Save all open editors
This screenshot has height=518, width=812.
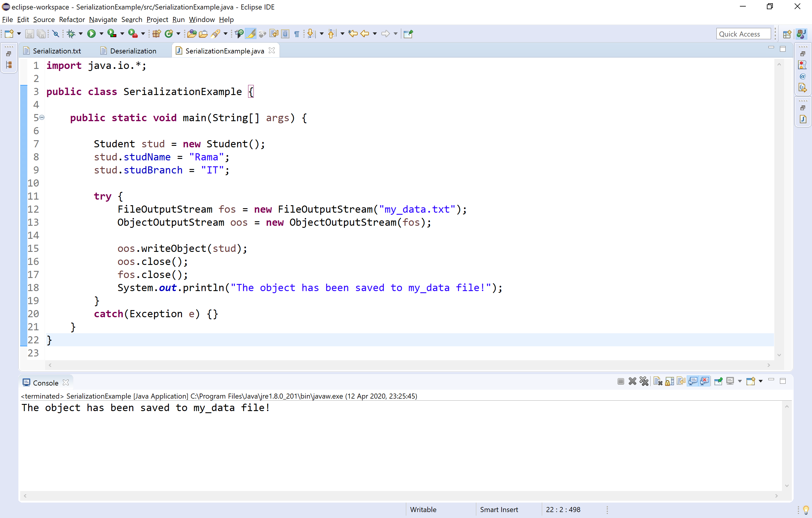[41, 34]
